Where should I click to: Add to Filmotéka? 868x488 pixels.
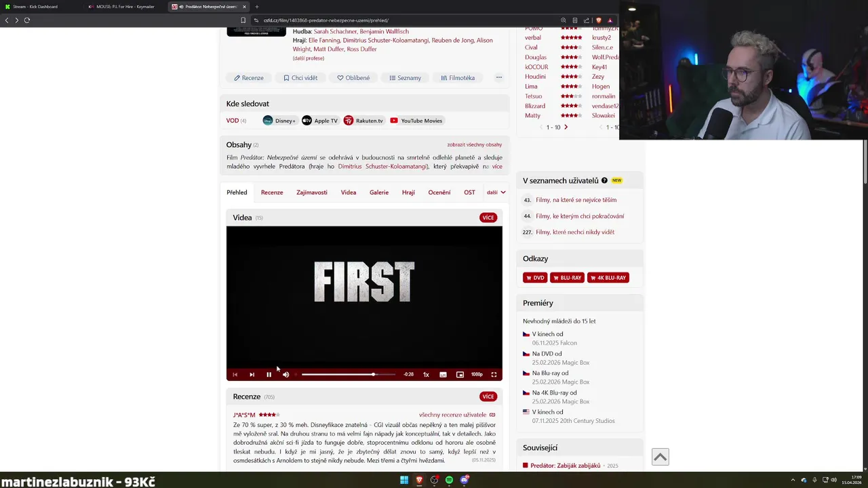tap(458, 78)
